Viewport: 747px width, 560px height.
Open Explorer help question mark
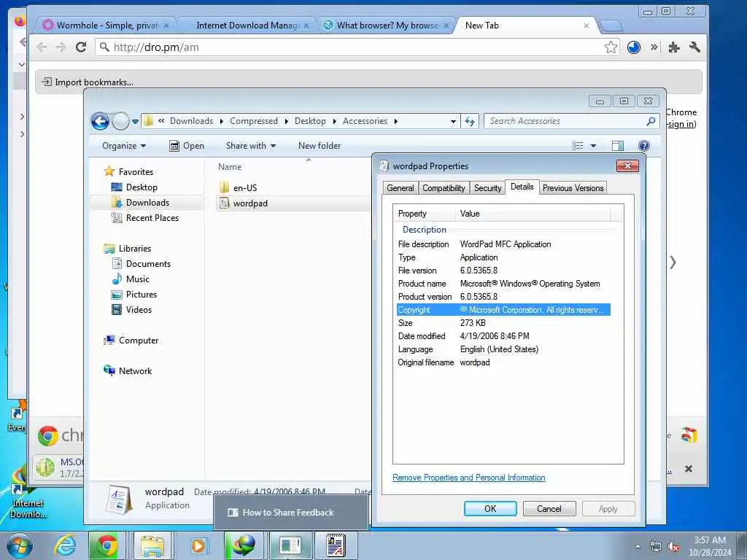643,146
